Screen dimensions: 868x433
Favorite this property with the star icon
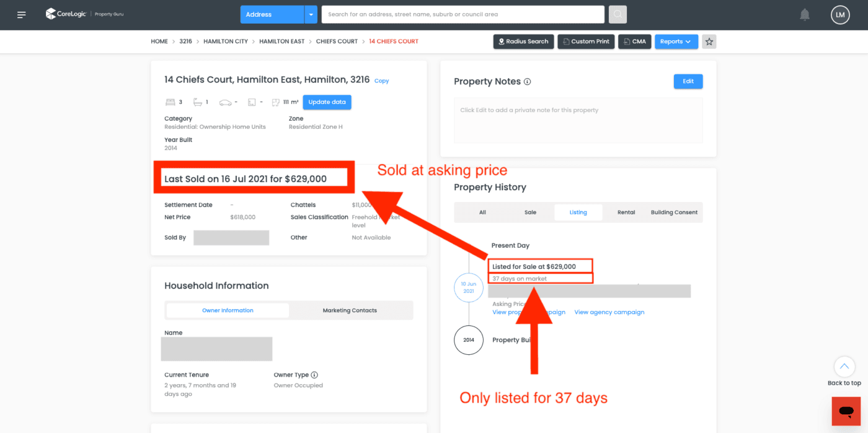click(709, 42)
